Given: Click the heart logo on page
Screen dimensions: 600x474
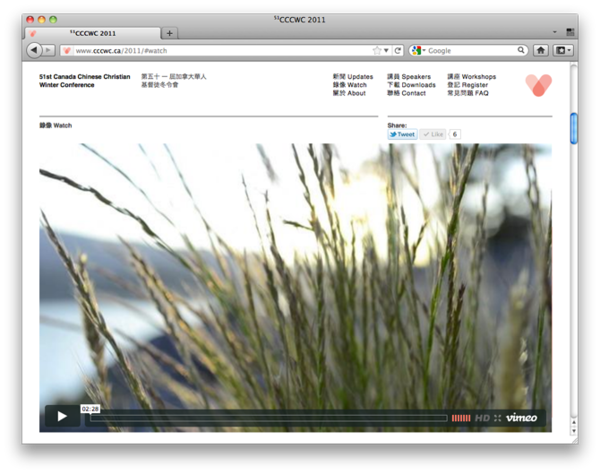Looking at the screenshot, I should click(x=538, y=85).
